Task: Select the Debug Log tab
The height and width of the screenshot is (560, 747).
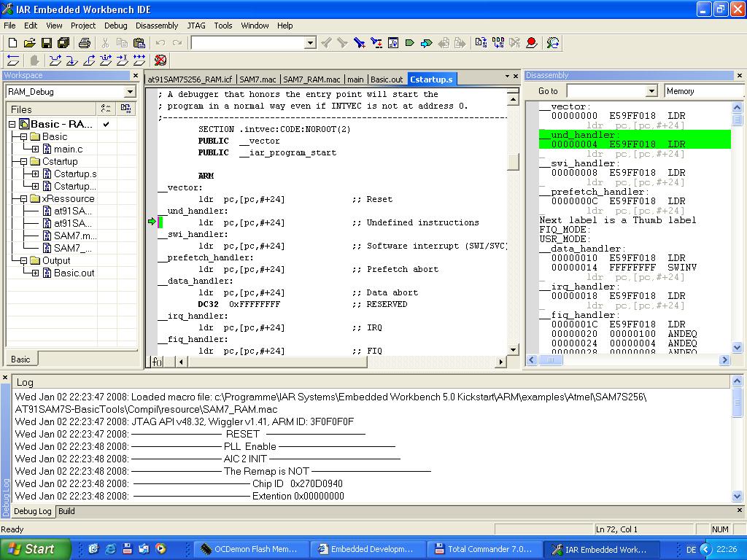Action: click(32, 511)
